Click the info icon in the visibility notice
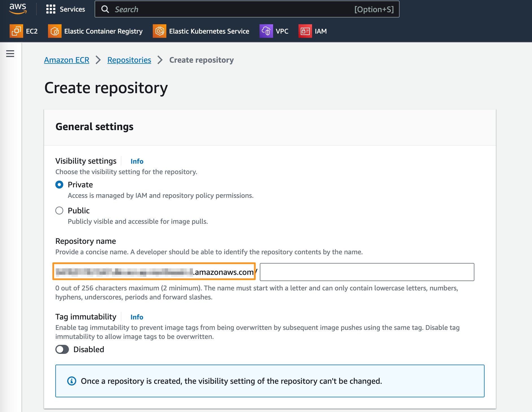This screenshot has width=532, height=412. (72, 381)
